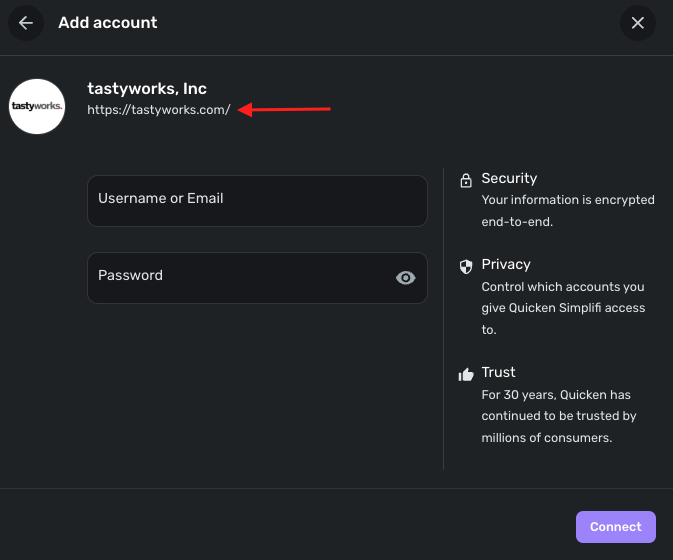Click the Quicken Simplifi access description
Viewport: 673px width, 560px height.
[563, 308]
